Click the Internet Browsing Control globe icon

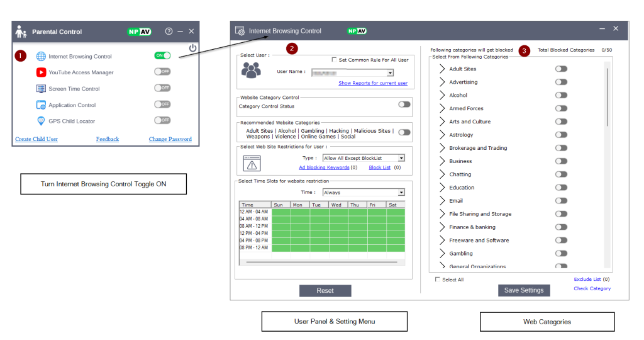coord(41,56)
